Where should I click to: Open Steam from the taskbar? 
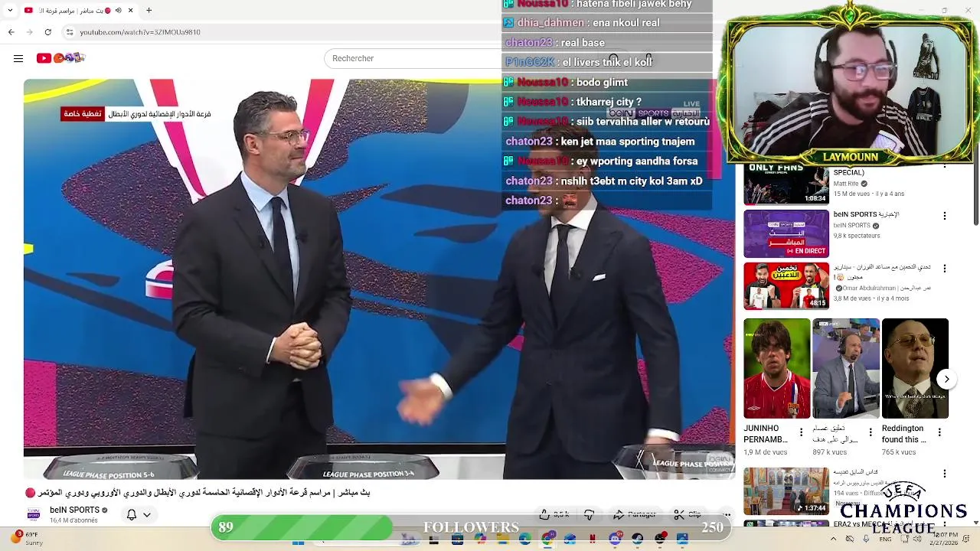[x=637, y=540]
